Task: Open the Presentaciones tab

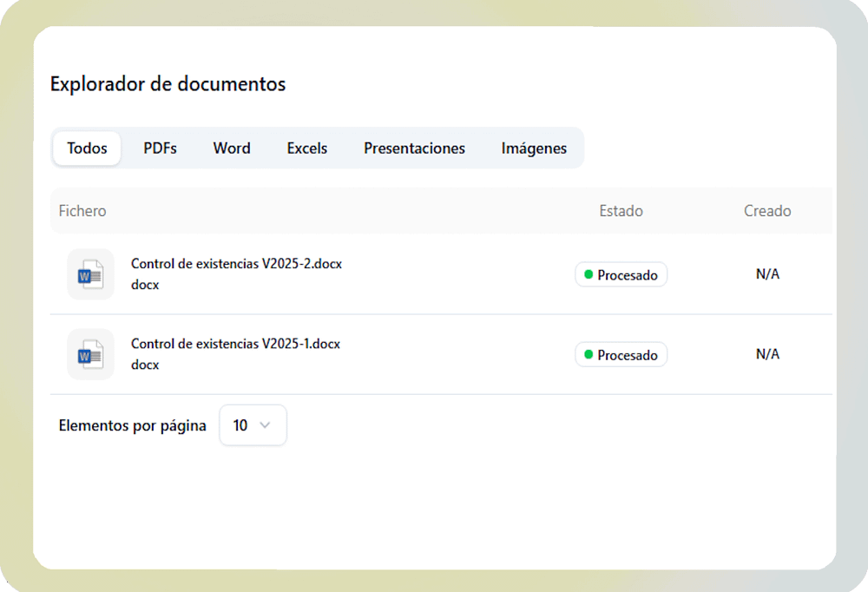Action: pos(414,148)
